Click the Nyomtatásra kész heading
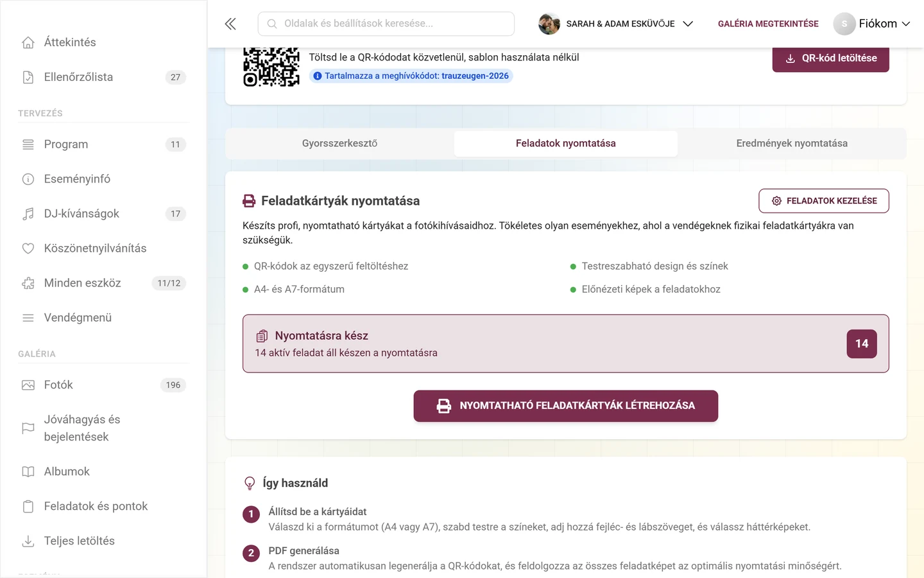924x578 pixels. pyautogui.click(x=321, y=336)
